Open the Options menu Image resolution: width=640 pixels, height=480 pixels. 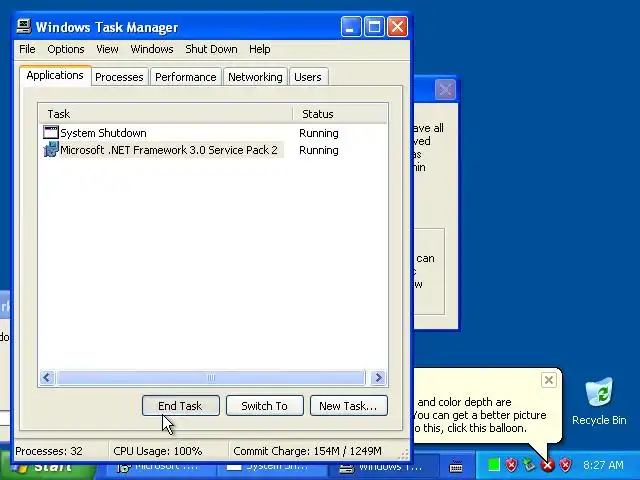tap(66, 49)
